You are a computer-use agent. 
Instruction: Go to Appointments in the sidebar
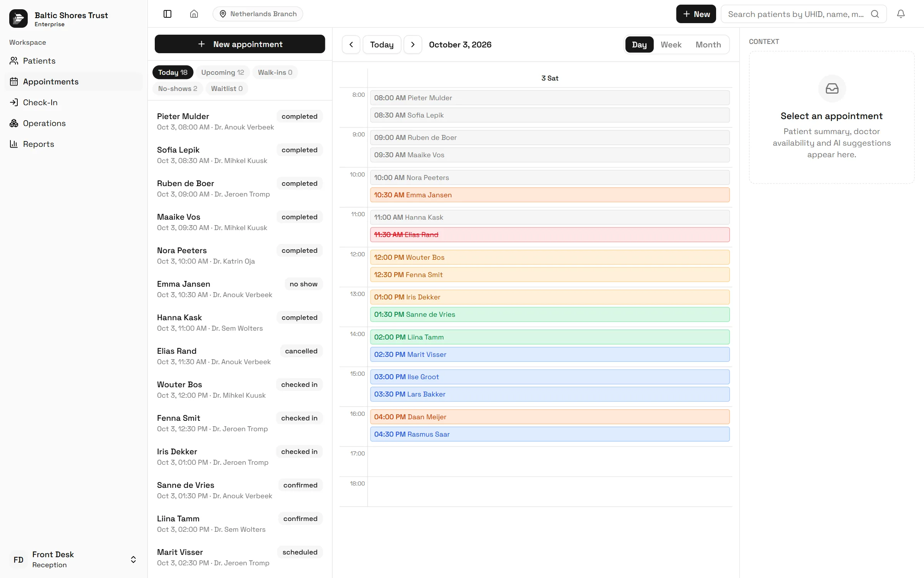coord(74,82)
